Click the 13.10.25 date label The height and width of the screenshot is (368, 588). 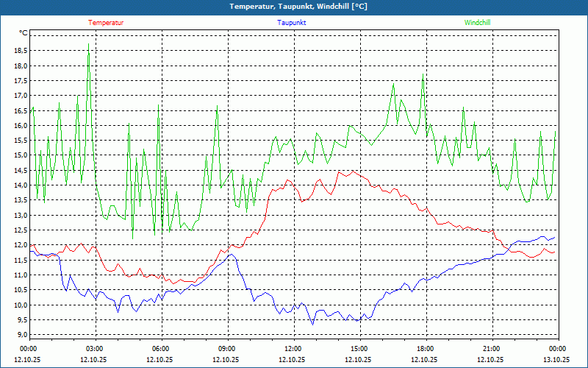(x=556, y=360)
